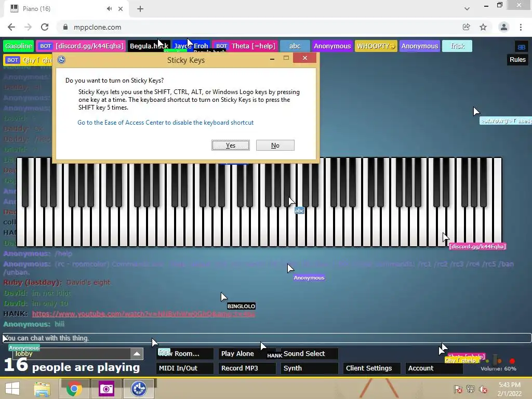Image resolution: width=532 pixels, height=399 pixels.
Task: Click muted speaker tray icon
Action: tap(483, 389)
